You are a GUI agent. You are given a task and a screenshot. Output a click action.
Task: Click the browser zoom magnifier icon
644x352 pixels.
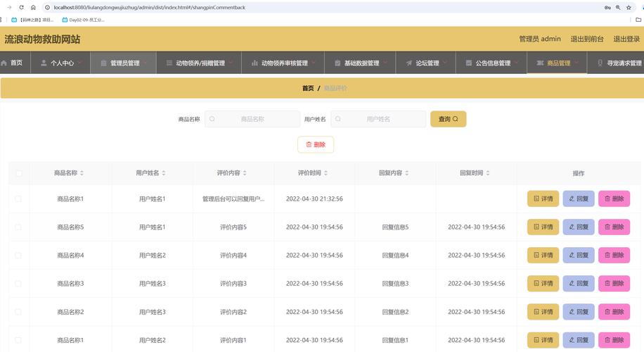pyautogui.click(x=618, y=7)
